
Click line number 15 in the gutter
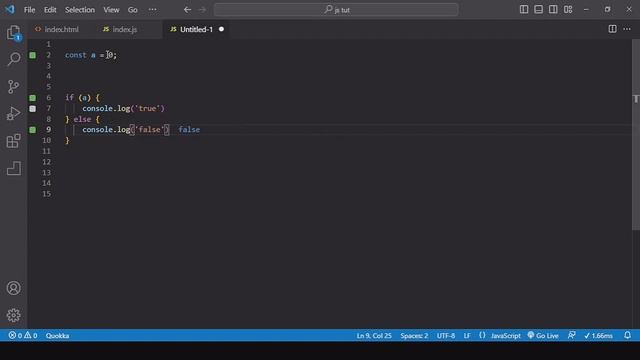pos(47,194)
